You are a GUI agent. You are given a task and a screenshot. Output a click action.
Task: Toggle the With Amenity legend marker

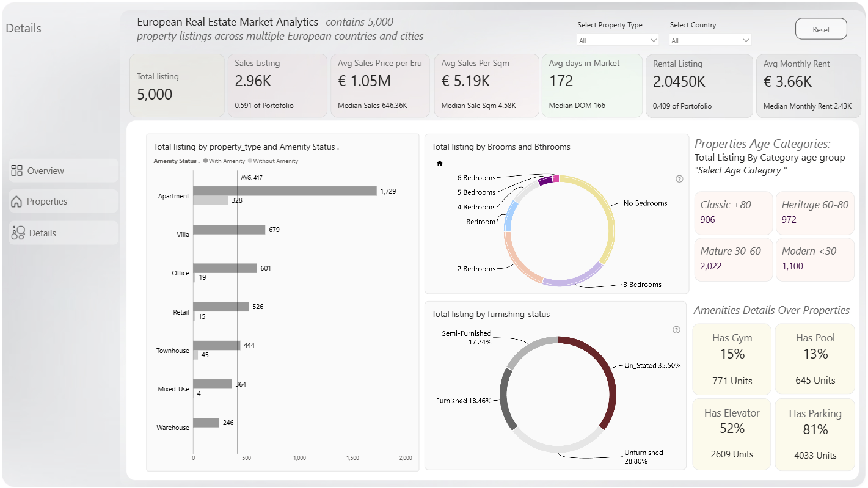[206, 161]
